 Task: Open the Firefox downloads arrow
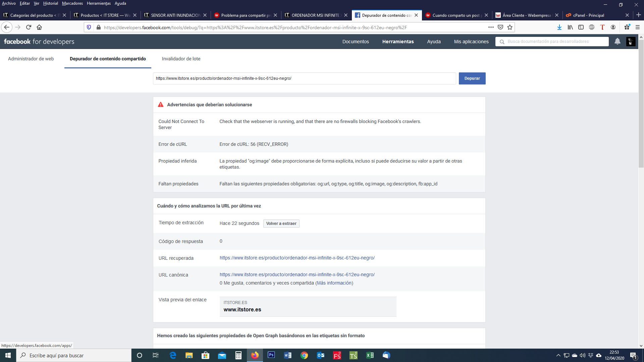pyautogui.click(x=559, y=27)
